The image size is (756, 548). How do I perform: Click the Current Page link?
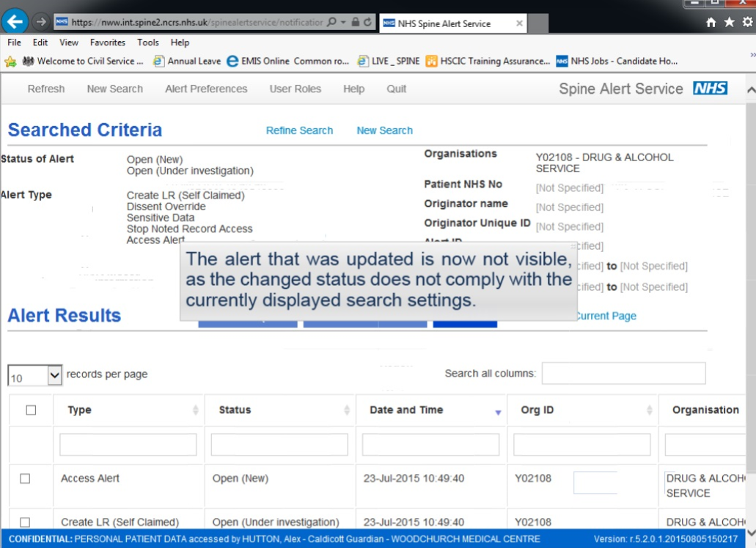pos(606,316)
